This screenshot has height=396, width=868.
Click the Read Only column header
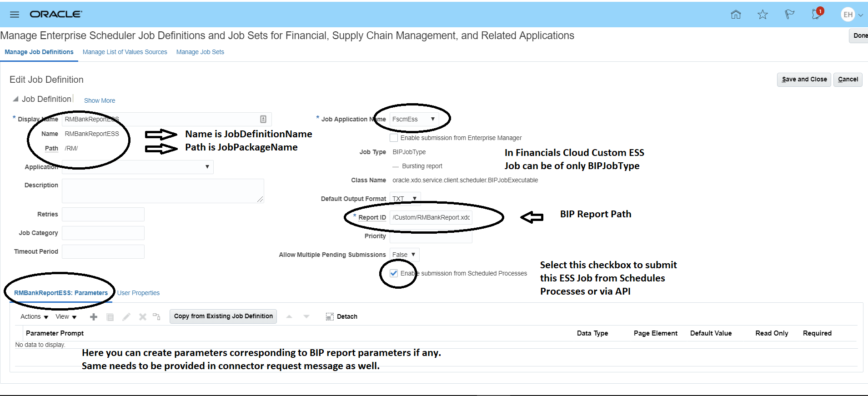772,333
